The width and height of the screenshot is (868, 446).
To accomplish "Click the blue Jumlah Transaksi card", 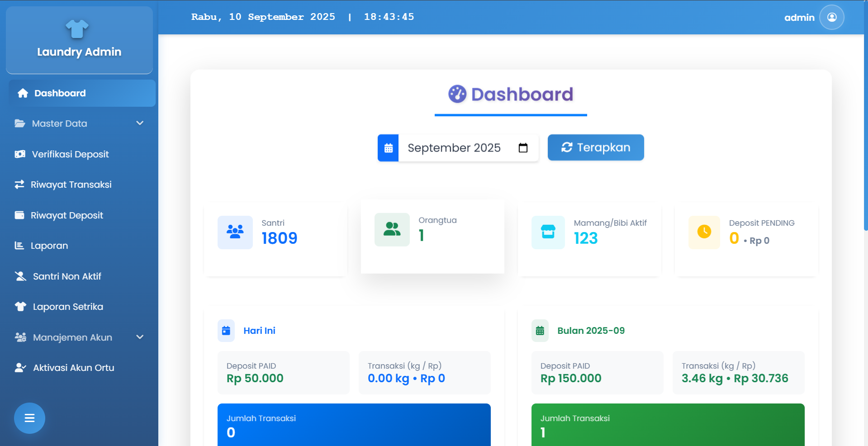I will [354, 425].
